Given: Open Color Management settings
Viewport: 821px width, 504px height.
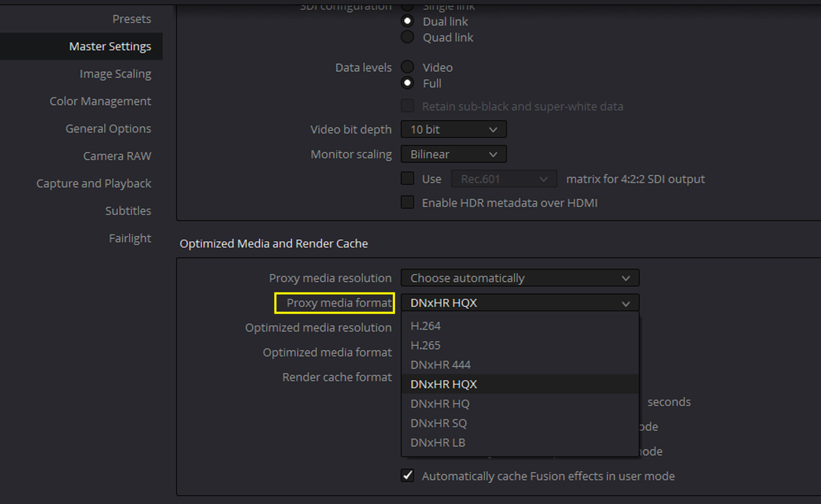Looking at the screenshot, I should [100, 101].
